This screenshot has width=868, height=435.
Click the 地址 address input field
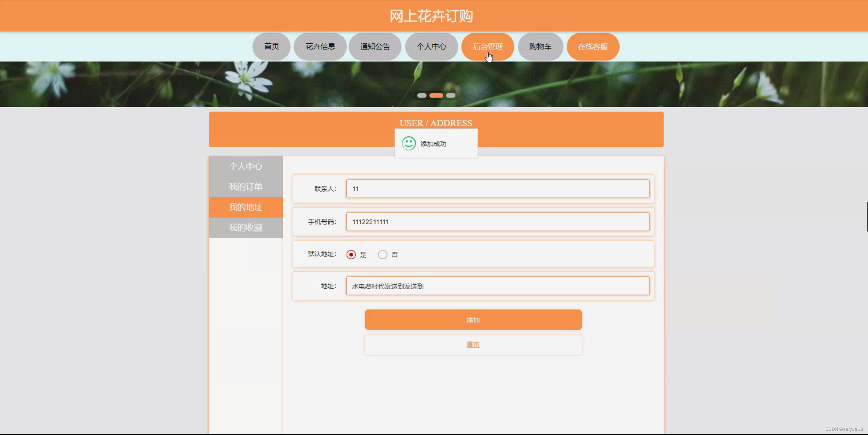pyautogui.click(x=498, y=286)
